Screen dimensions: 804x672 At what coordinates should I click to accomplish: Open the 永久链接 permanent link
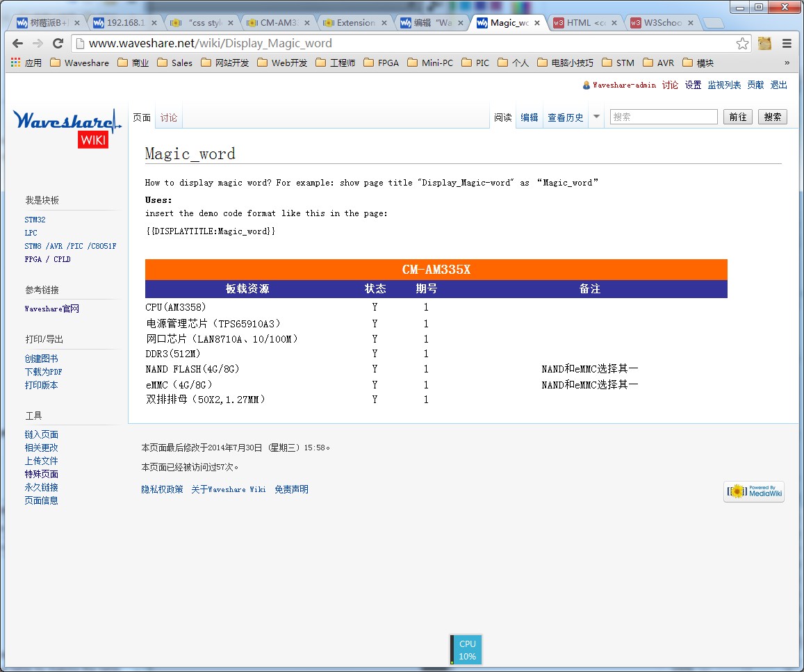coord(41,487)
